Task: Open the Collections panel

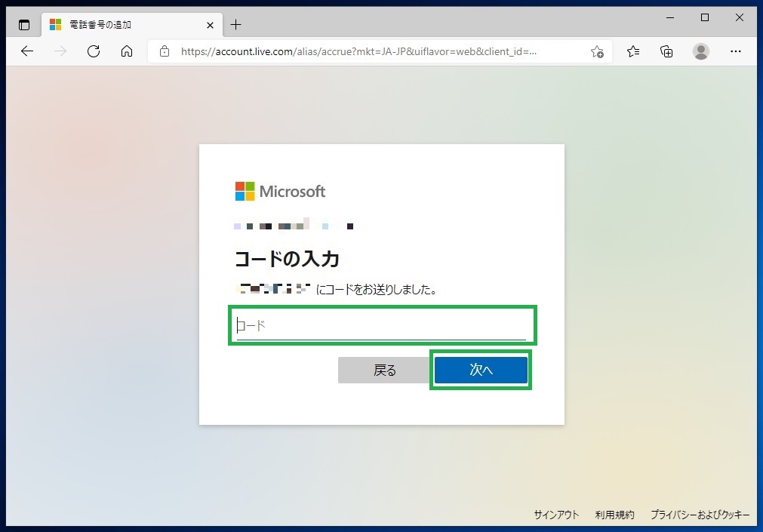Action: pos(666,51)
